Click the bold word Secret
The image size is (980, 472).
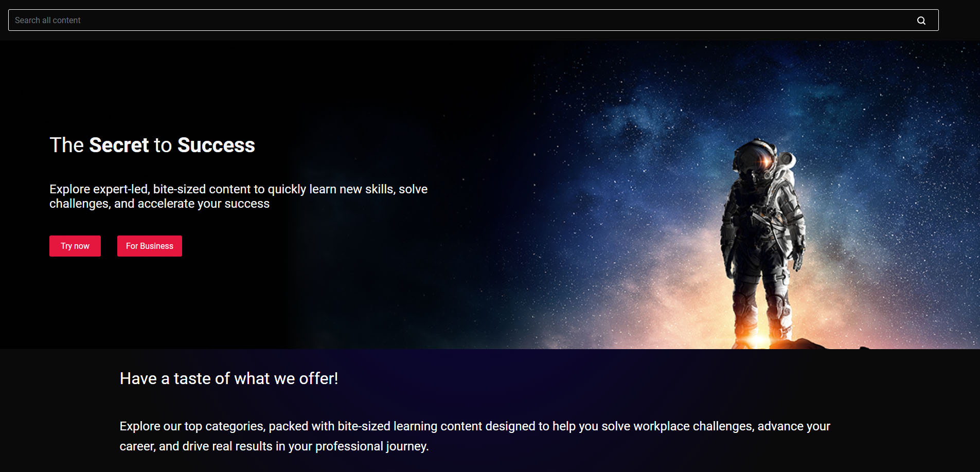coord(119,145)
